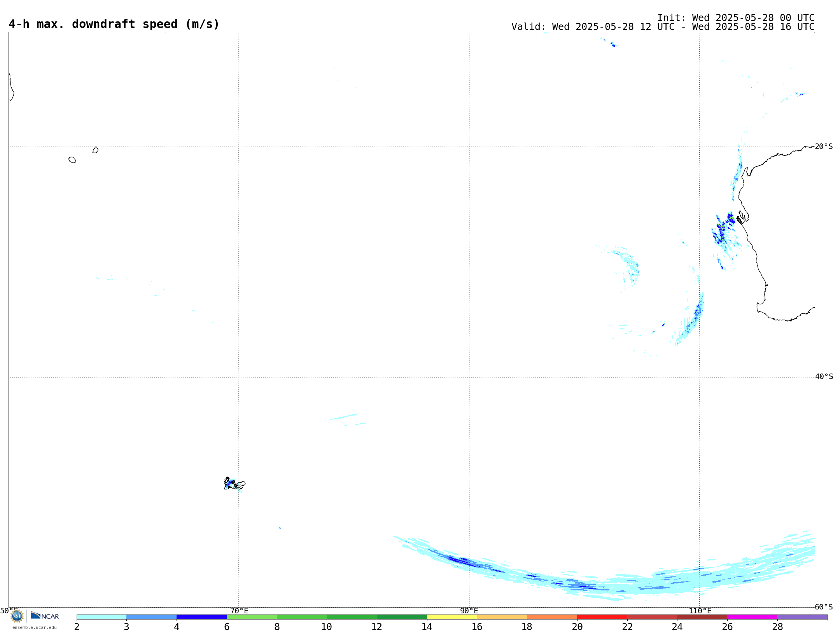Viewport: 840px width, 632px height.
Task: Select the magenta 26-28 m/s swatch
Action: (752, 617)
